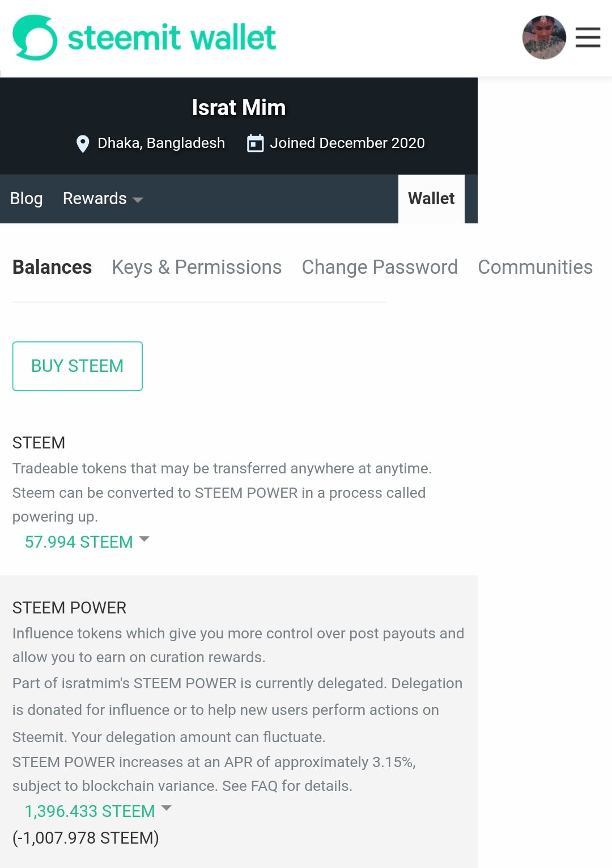The width and height of the screenshot is (612, 868).
Task: Open Keys & Permissions
Action: click(197, 267)
